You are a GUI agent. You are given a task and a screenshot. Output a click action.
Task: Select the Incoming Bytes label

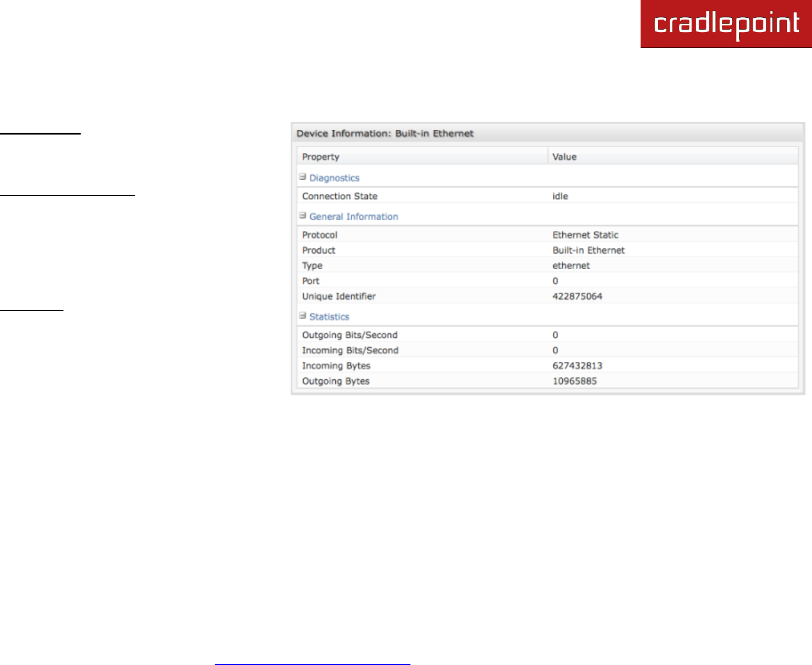tap(336, 366)
